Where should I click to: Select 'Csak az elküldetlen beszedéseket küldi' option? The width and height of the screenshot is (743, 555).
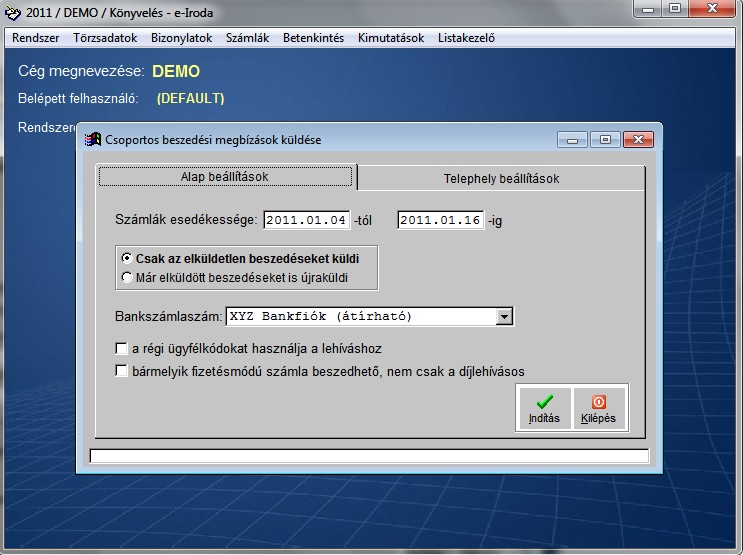(x=127, y=258)
